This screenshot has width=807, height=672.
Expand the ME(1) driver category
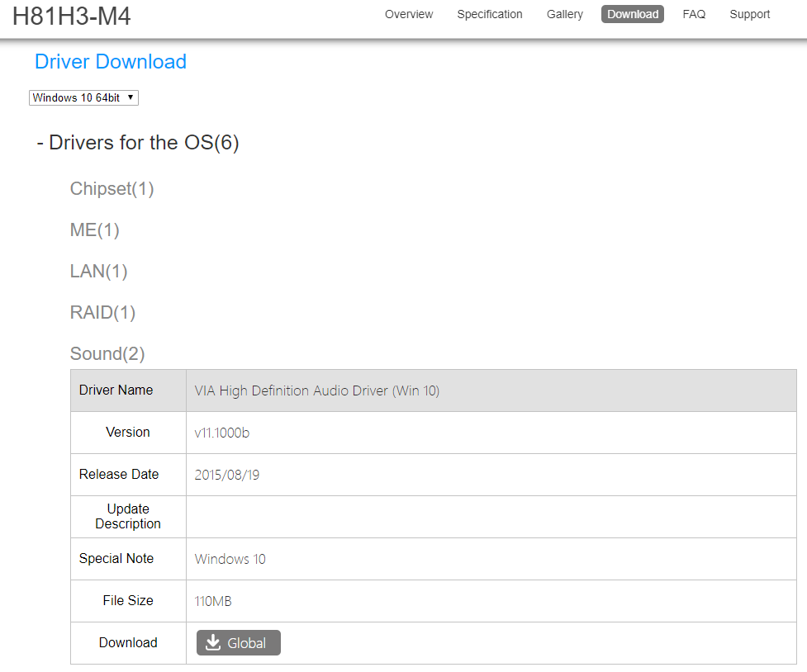95,230
